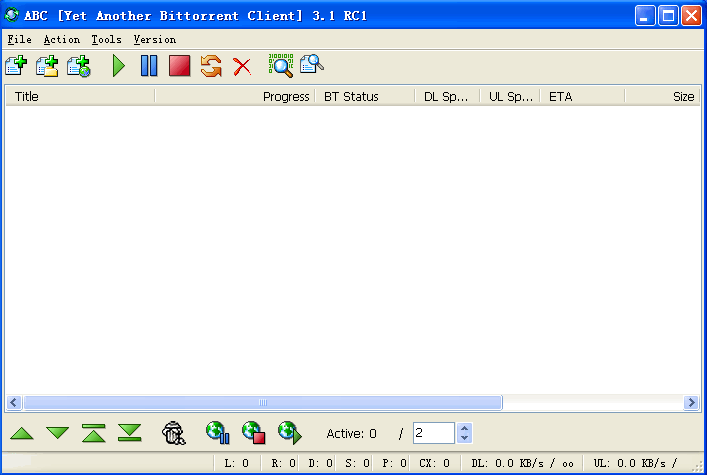
Task: Click the ABC application title icon
Action: pyautogui.click(x=12, y=15)
